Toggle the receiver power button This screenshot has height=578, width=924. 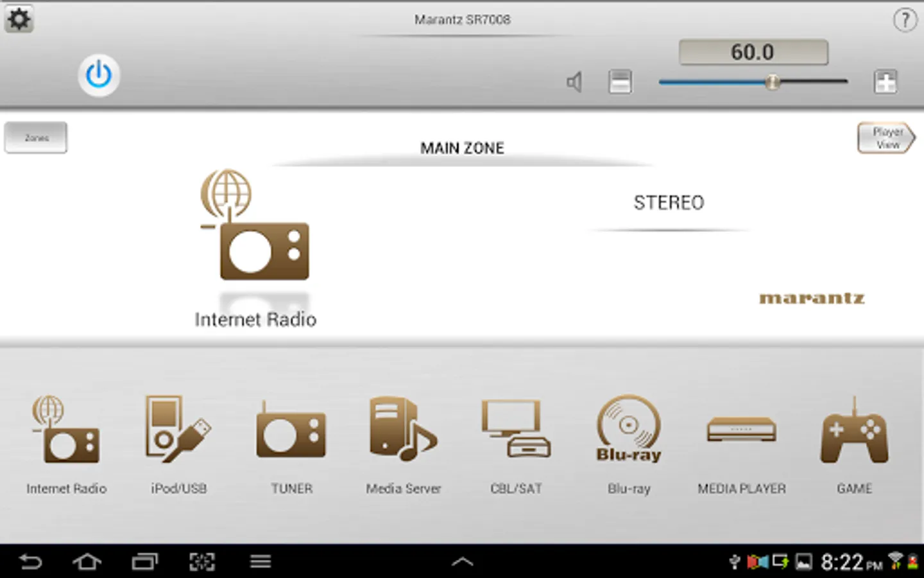(99, 75)
